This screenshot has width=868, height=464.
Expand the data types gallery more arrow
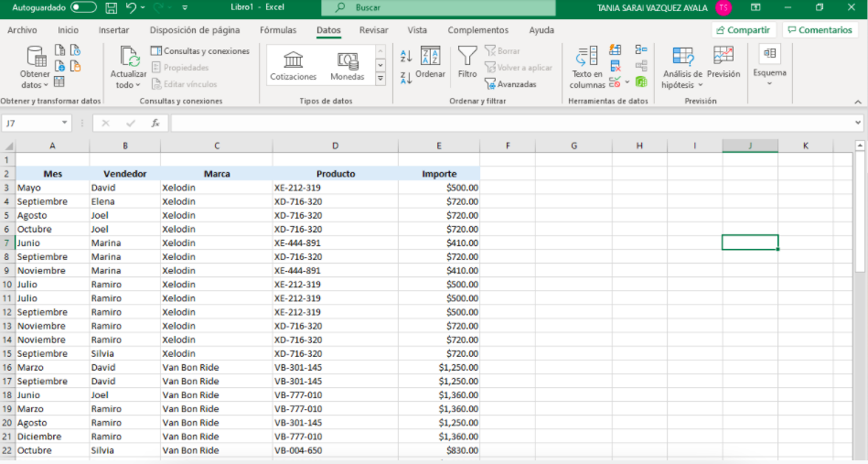pyautogui.click(x=380, y=80)
